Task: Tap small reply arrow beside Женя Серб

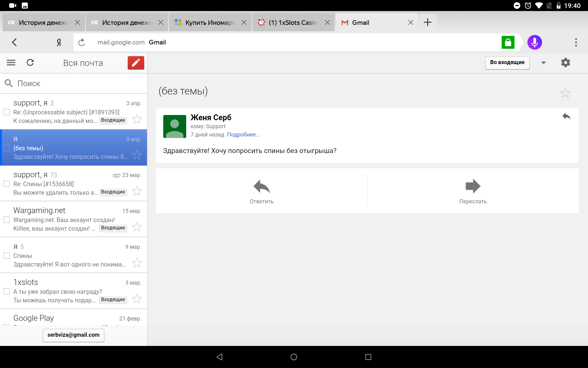Action: tap(566, 116)
